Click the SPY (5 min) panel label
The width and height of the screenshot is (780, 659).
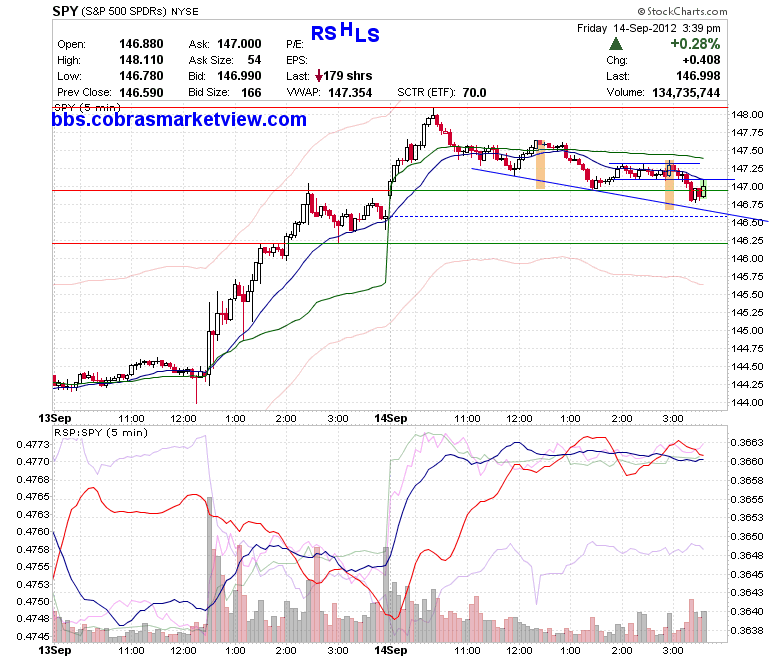(x=87, y=107)
